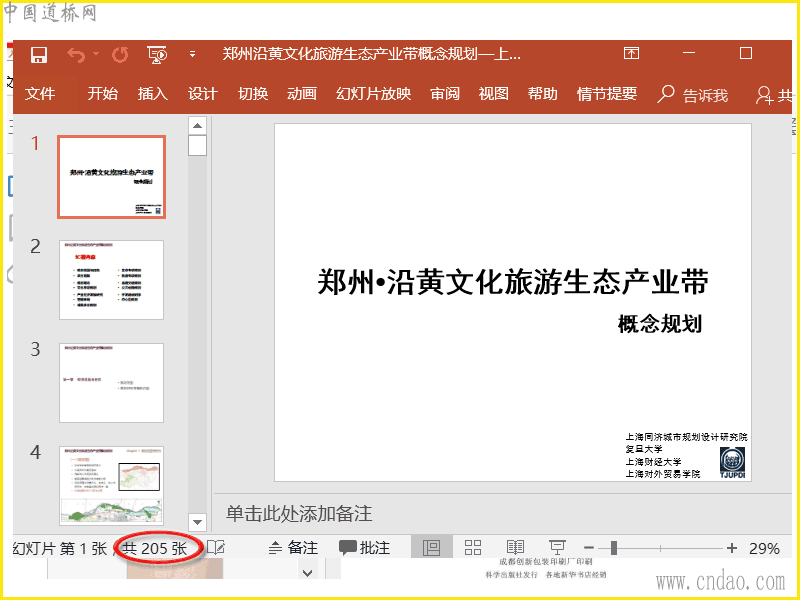Click the subtitle 概念规划
Viewport: 800px width, 600px height.
(660, 324)
